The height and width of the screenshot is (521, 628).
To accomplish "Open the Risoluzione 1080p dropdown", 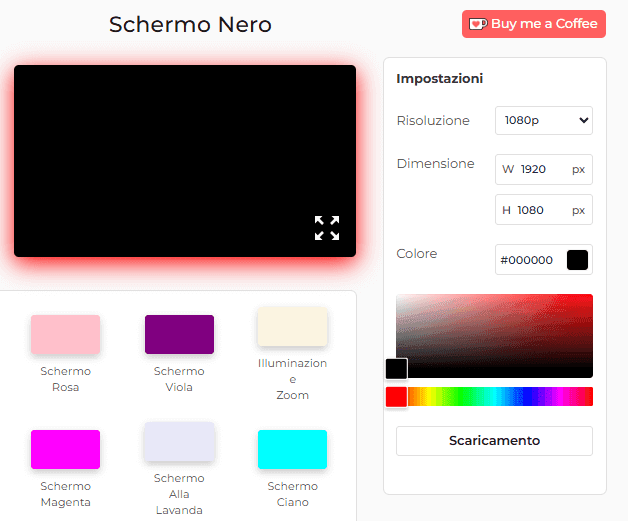I will (x=543, y=120).
